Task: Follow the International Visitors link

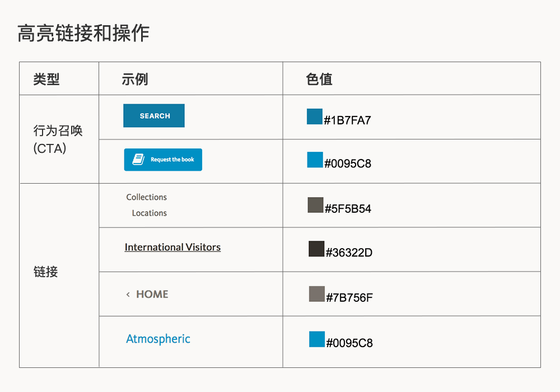Action: 172,247
